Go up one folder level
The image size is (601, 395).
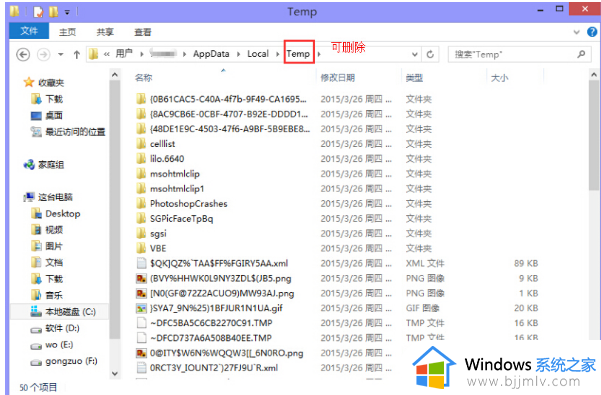coord(77,54)
